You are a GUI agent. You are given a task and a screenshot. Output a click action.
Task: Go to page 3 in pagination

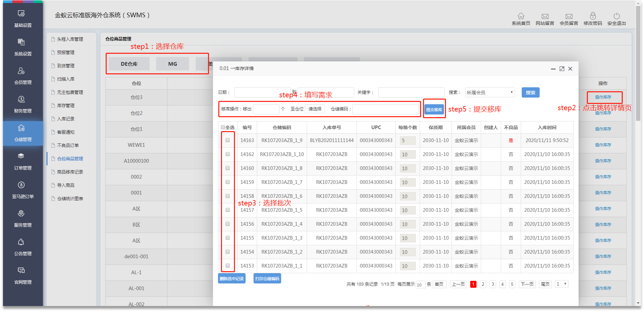[x=493, y=284]
